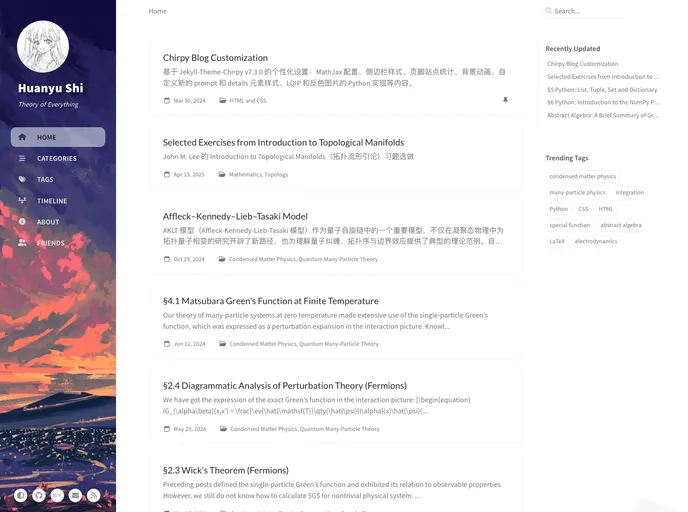Open the Zhihu icon in sidebar footer
Image resolution: width=688 pixels, height=512 pixels.
point(57,496)
